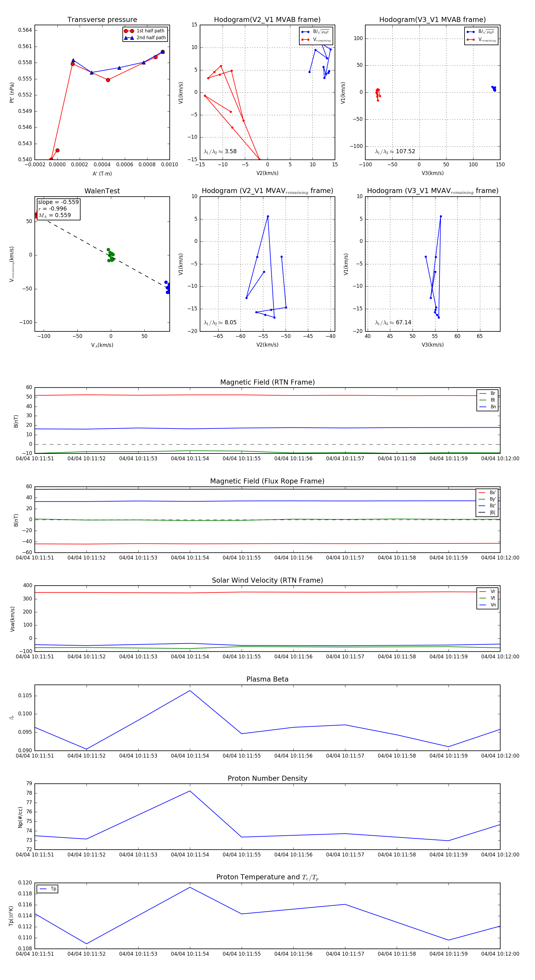Click the 'WalenTest' plot title
The image size is (535, 980).
102,191
